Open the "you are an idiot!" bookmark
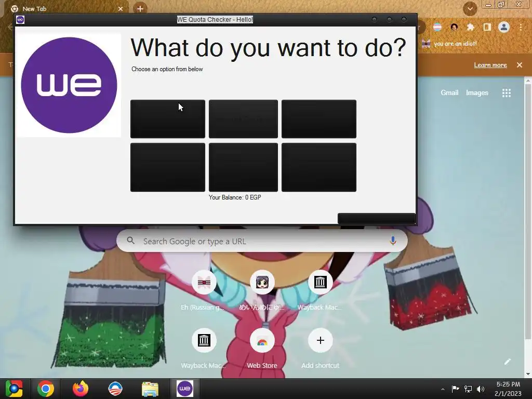Image resolution: width=532 pixels, height=399 pixels. pos(449,44)
